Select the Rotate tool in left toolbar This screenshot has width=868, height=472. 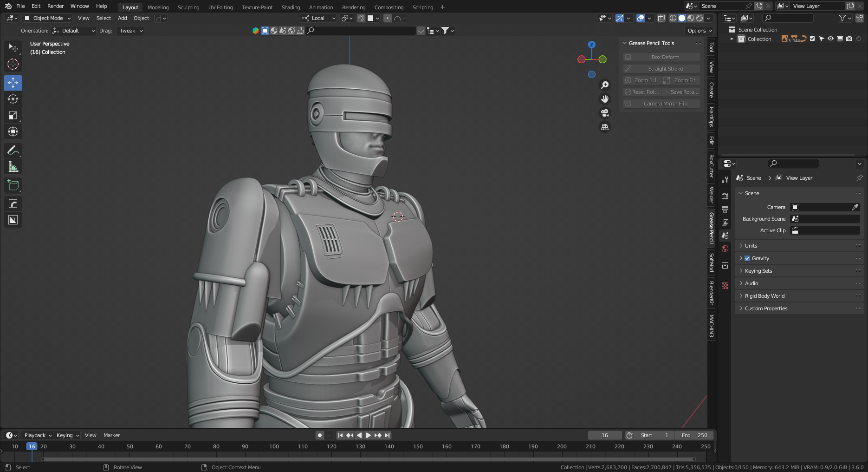click(x=13, y=99)
